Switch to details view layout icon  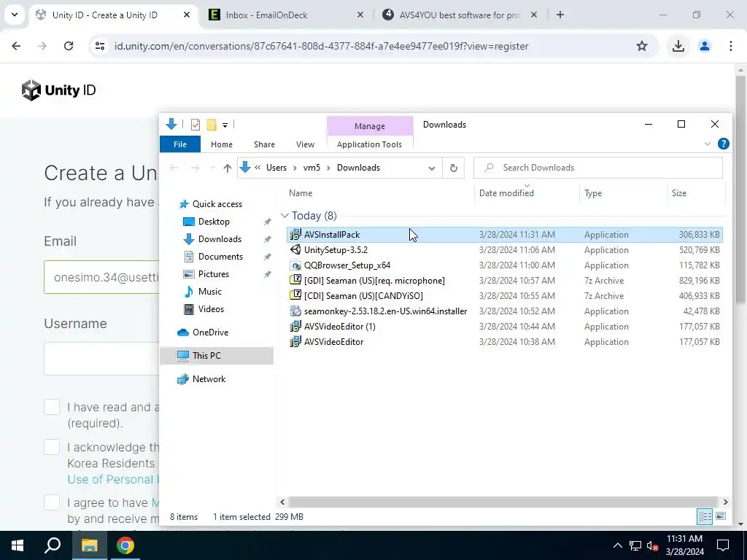click(705, 516)
